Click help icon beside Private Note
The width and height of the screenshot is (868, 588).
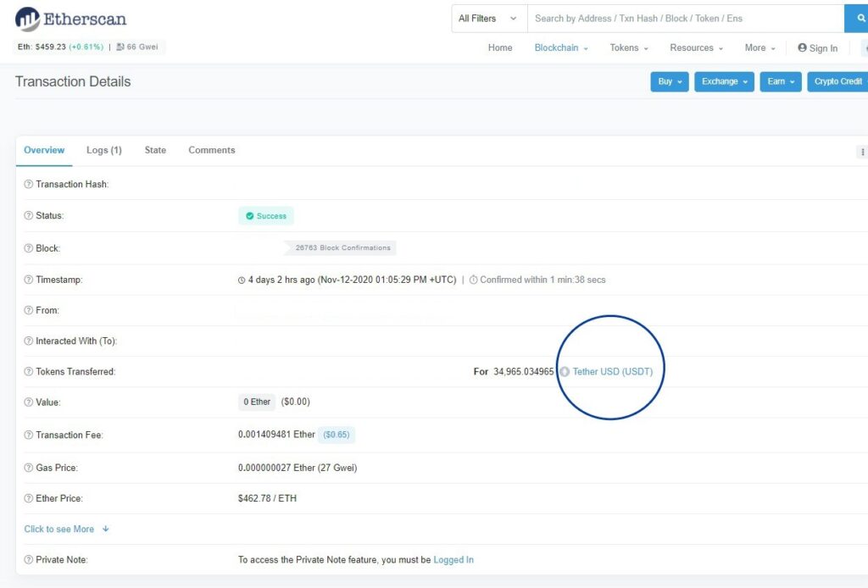28,560
